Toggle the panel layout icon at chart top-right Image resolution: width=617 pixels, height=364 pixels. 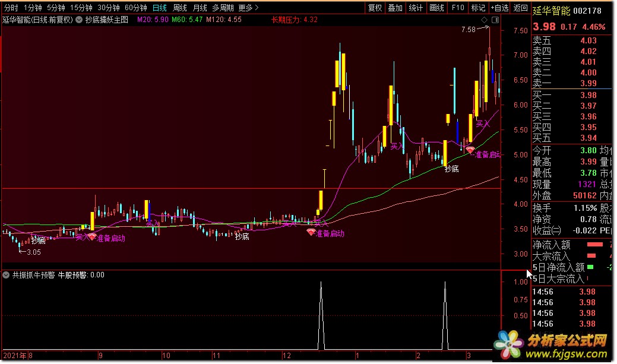point(495,20)
